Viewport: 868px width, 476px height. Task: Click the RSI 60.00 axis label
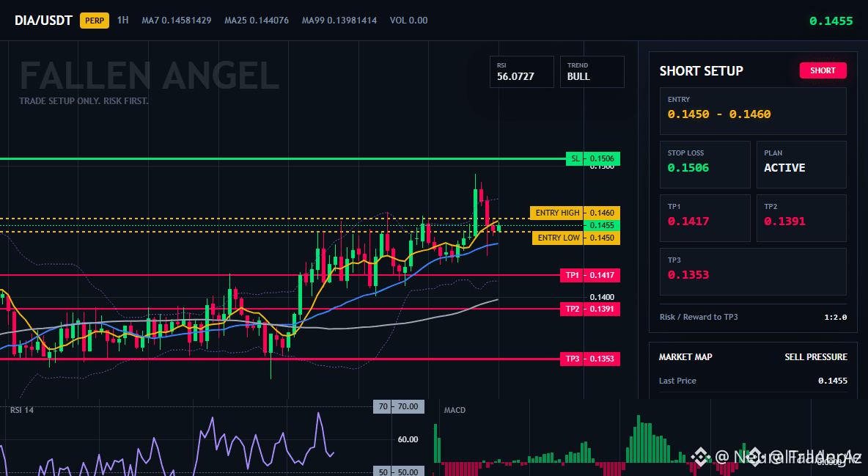(408, 439)
